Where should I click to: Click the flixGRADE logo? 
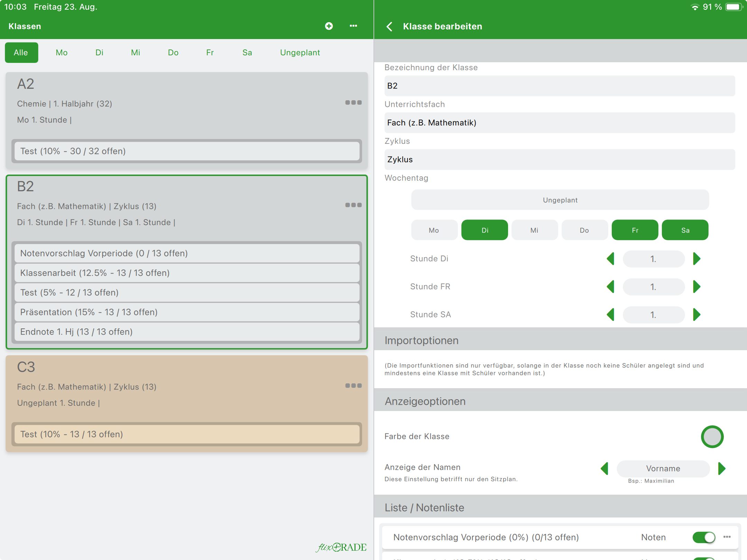(x=341, y=547)
